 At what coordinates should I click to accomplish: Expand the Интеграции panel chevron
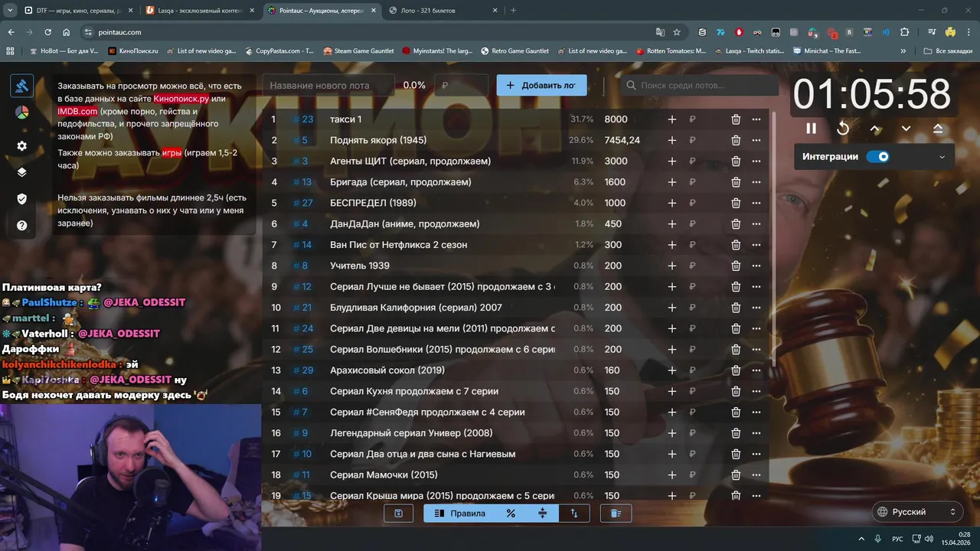tap(942, 157)
